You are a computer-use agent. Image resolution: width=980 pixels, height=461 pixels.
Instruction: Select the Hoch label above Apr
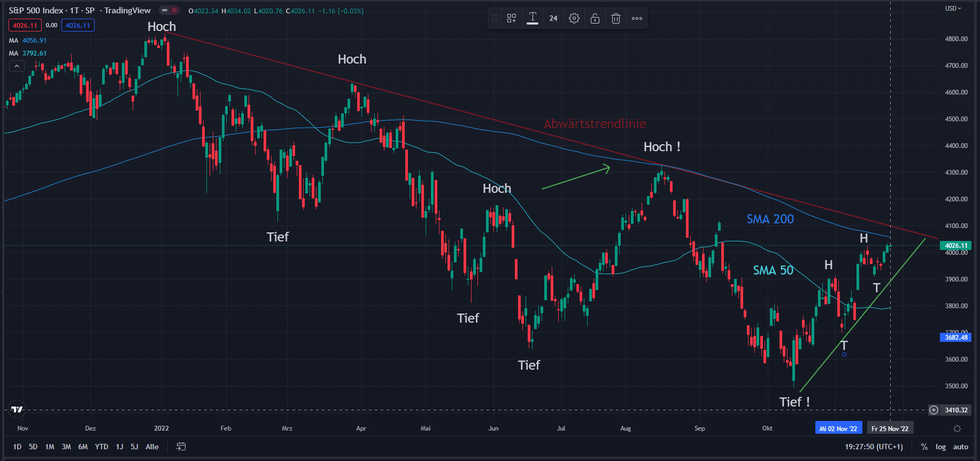point(352,59)
